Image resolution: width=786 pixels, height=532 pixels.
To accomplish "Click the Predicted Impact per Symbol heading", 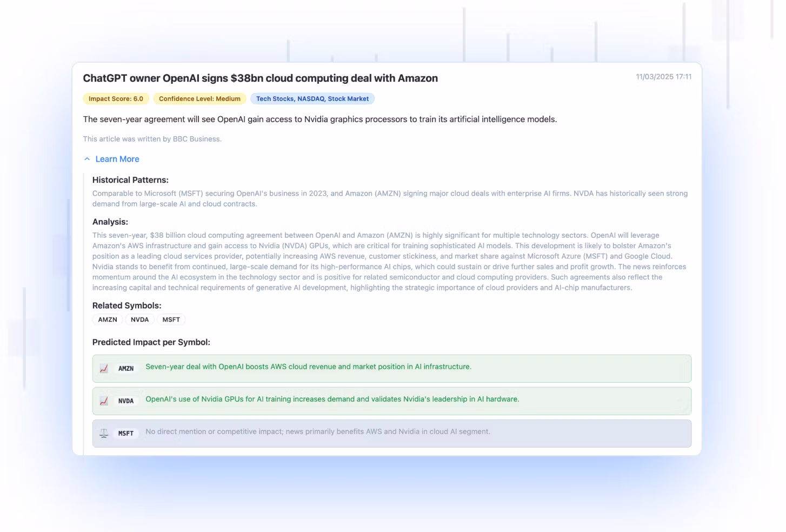I will click(151, 342).
